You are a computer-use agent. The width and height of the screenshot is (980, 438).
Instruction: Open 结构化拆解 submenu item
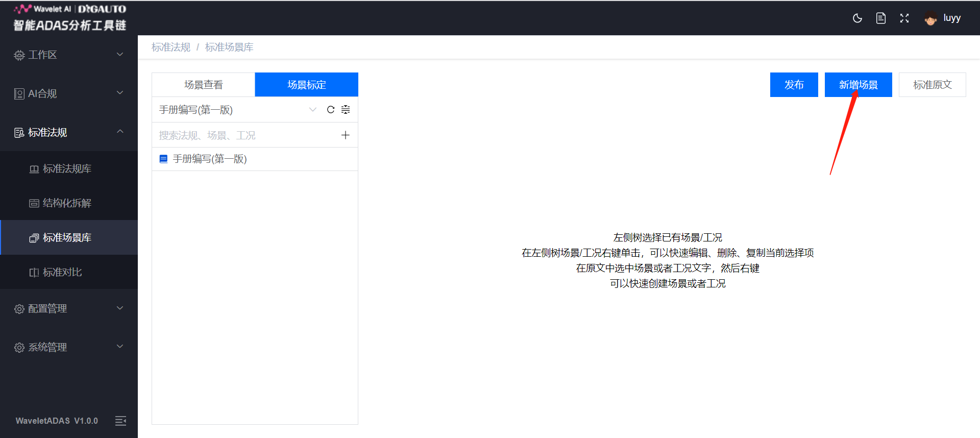69,203
